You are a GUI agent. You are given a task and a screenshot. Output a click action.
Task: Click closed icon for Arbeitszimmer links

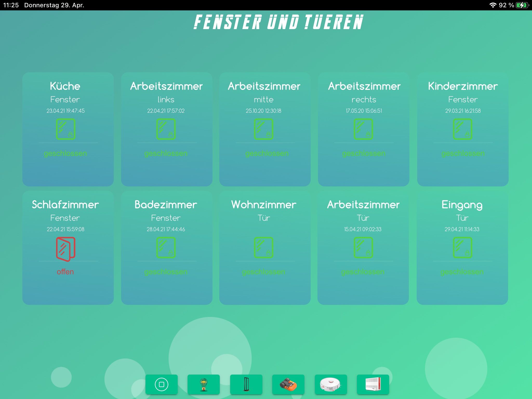166,129
